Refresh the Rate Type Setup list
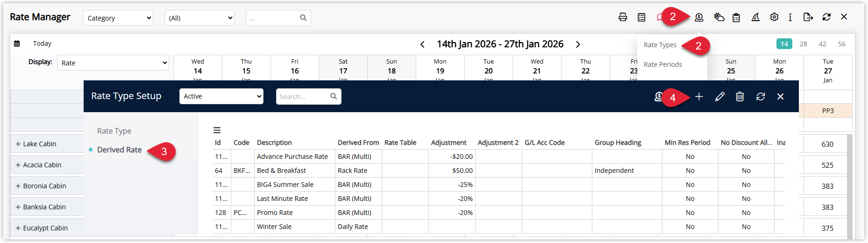 click(761, 97)
